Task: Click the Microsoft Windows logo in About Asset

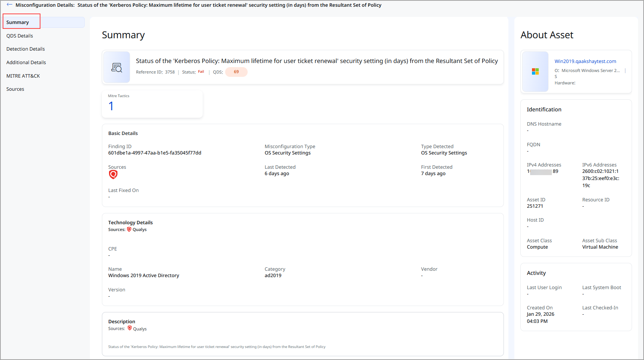Action: (x=535, y=71)
